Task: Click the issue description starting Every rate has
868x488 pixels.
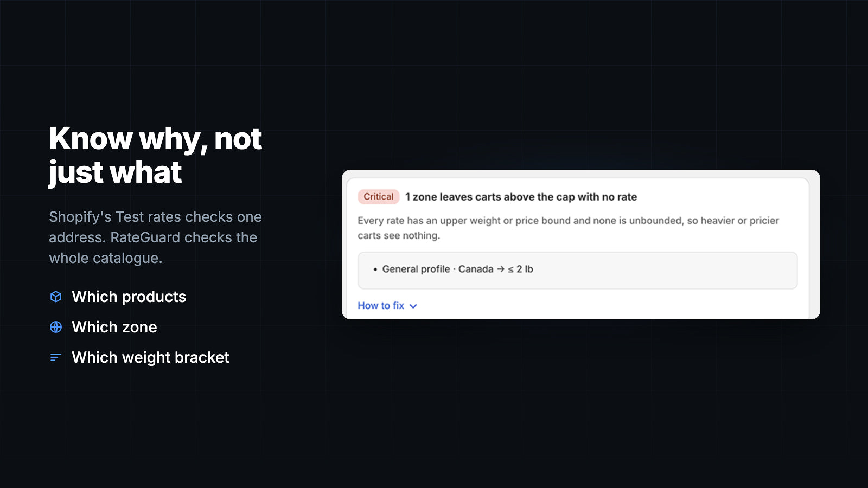Action: 568,228
